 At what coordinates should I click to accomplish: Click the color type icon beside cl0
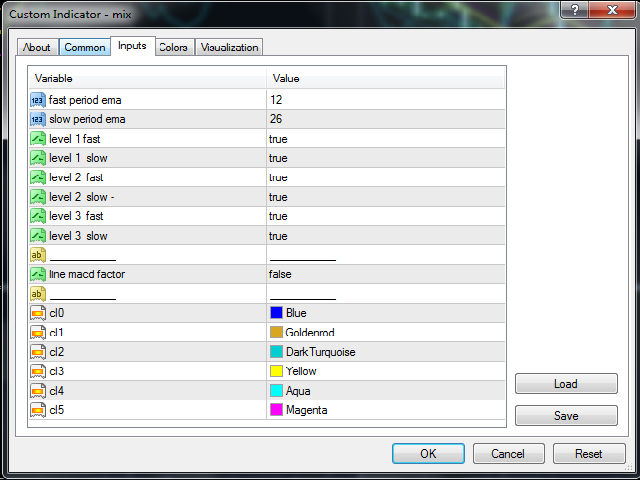pos(38,313)
